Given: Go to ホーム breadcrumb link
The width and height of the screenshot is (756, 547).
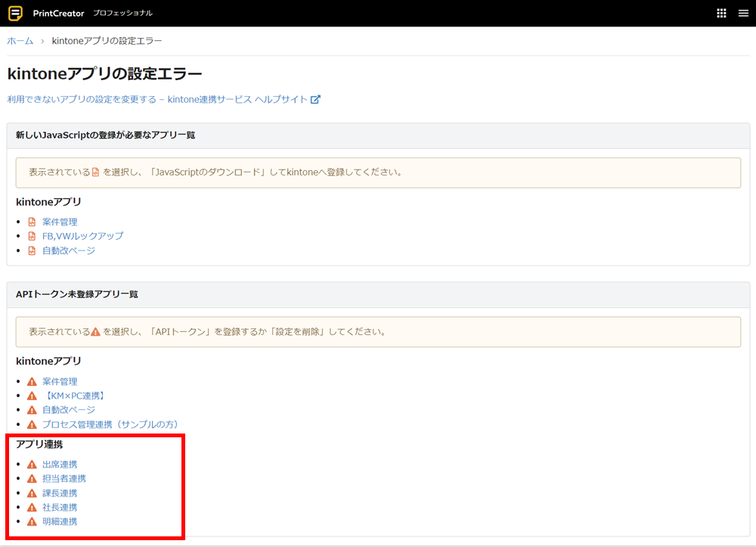Looking at the screenshot, I should 20,41.
